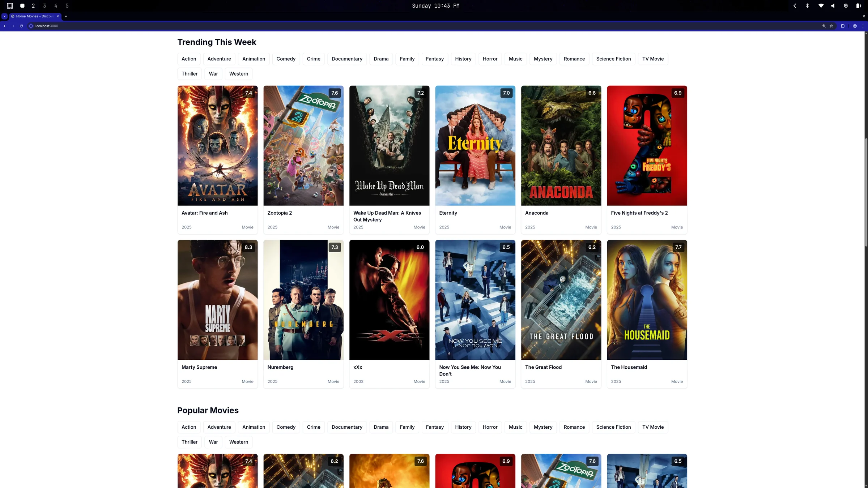Filter Popular Movies by Mystery
Screen dimensions: 868x488
543,427
